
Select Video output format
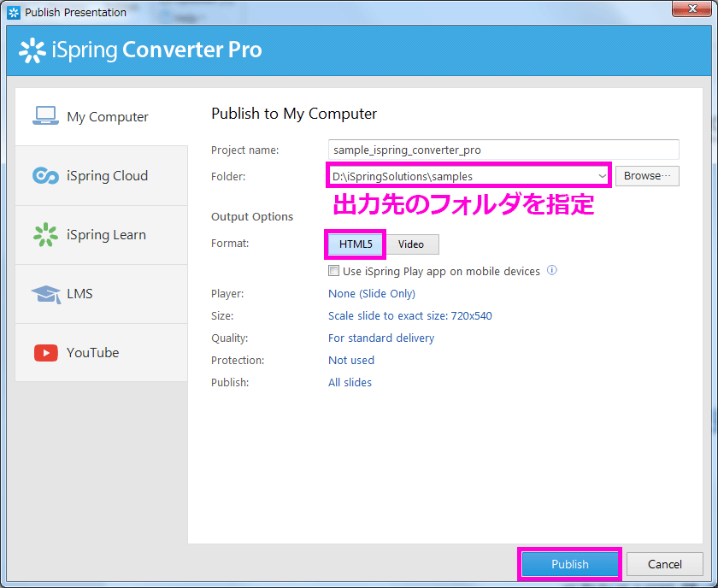tap(411, 244)
